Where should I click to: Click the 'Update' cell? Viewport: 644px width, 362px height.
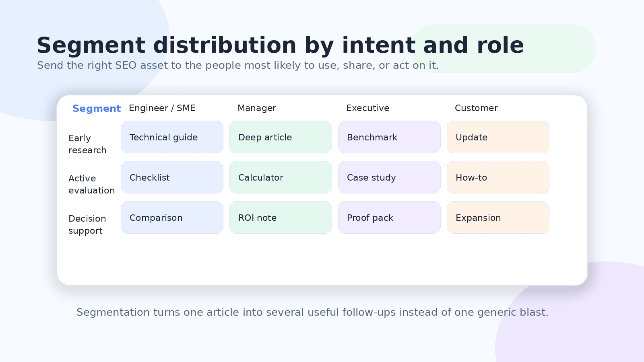tap(498, 137)
